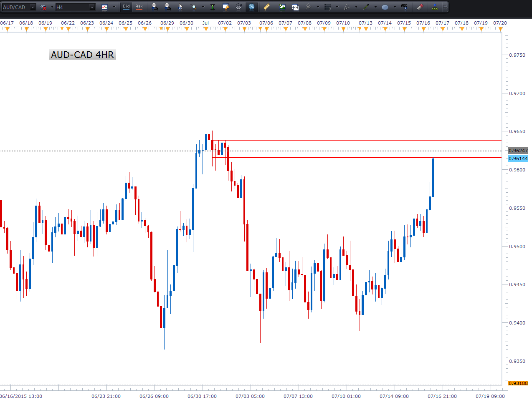Toggle the Ask price display
Viewport: 532px width, 400px height.
pos(139,7)
